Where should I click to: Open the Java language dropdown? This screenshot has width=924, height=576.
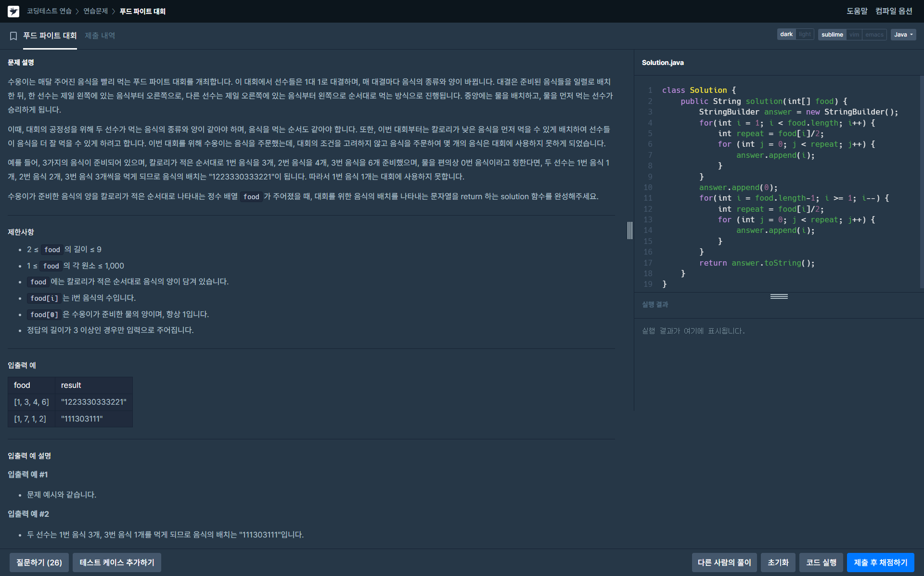click(903, 35)
